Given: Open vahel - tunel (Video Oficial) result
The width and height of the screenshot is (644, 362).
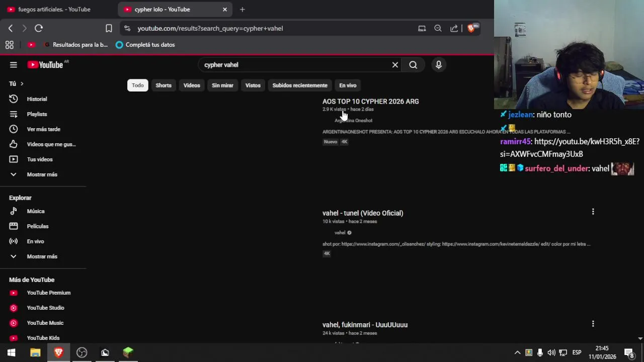Looking at the screenshot, I should coord(363,213).
